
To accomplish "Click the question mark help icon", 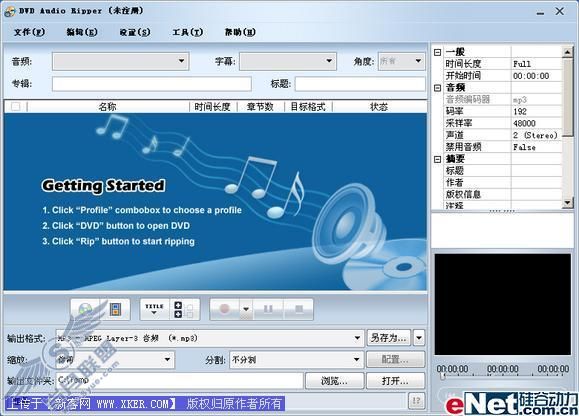I will [416, 401].
